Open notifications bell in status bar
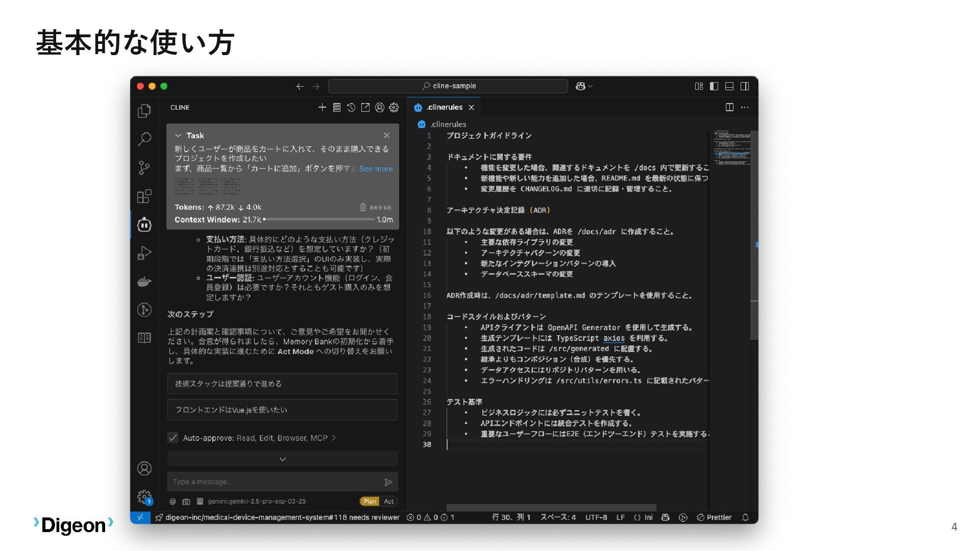 click(x=745, y=517)
